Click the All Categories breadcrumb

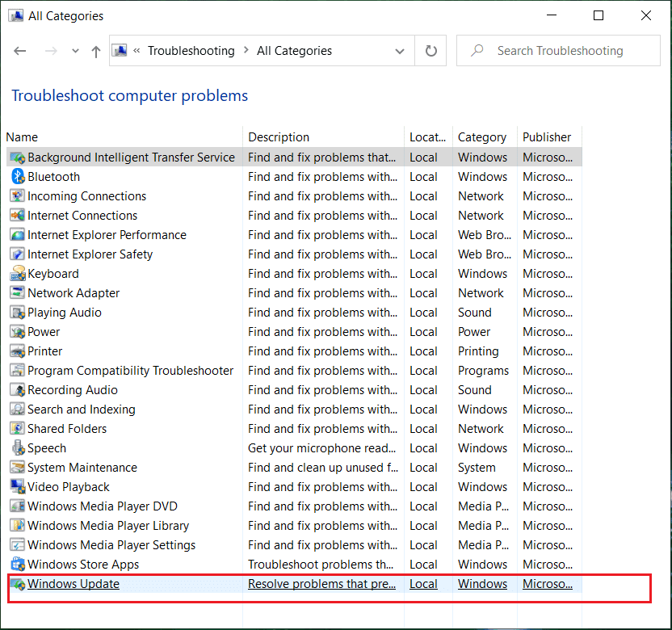[294, 50]
